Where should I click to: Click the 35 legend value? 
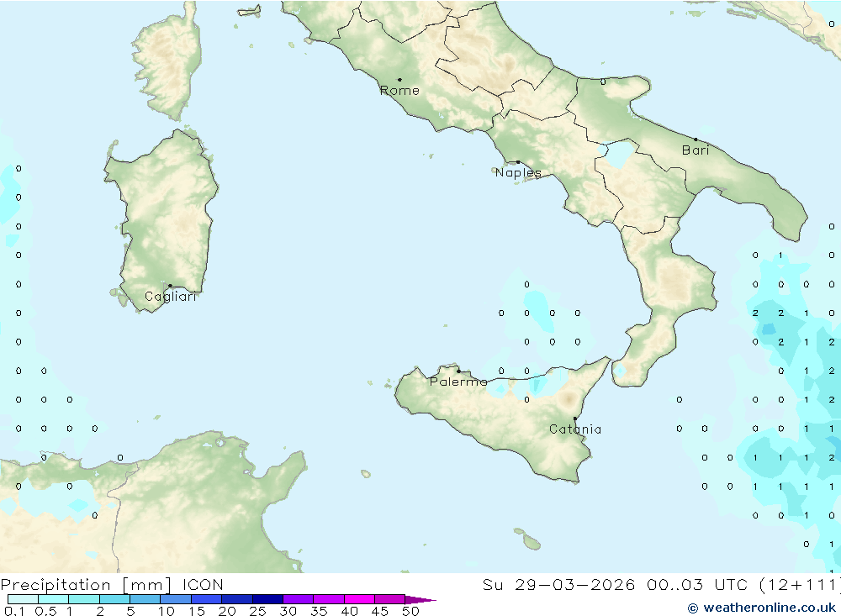(x=319, y=611)
